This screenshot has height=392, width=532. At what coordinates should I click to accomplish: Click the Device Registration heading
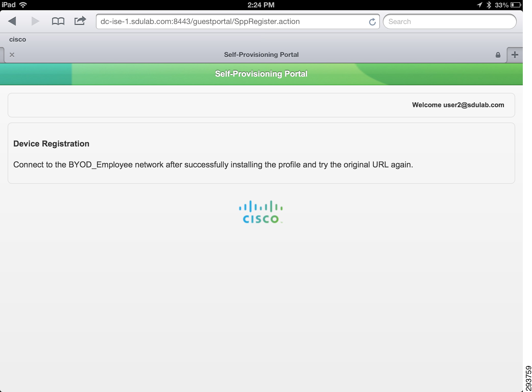click(51, 144)
